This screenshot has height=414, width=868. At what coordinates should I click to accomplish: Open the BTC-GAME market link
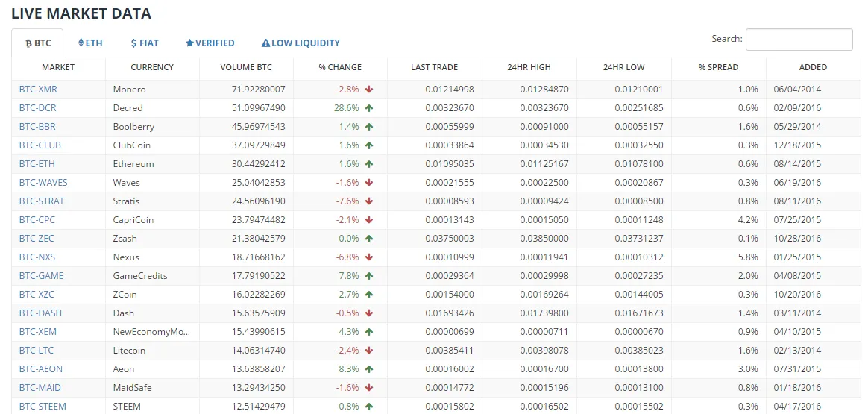[41, 276]
